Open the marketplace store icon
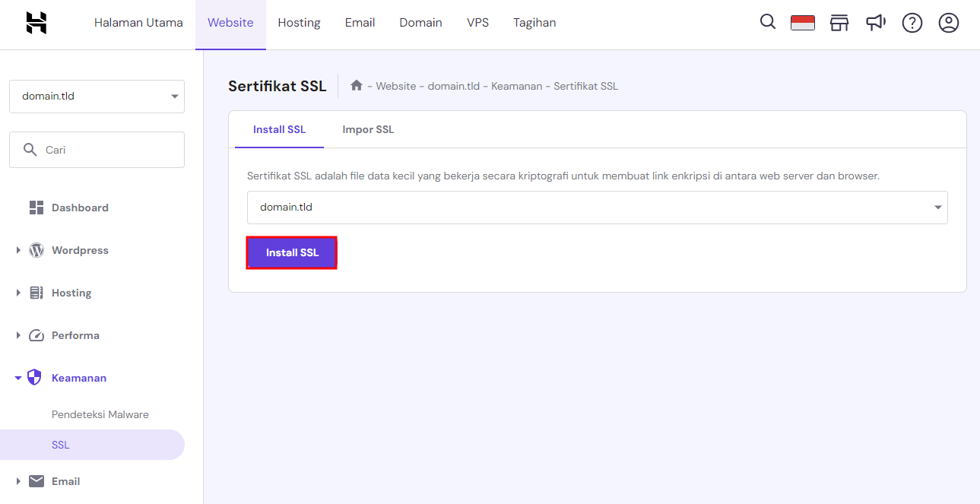This screenshot has height=504, width=980. [839, 23]
